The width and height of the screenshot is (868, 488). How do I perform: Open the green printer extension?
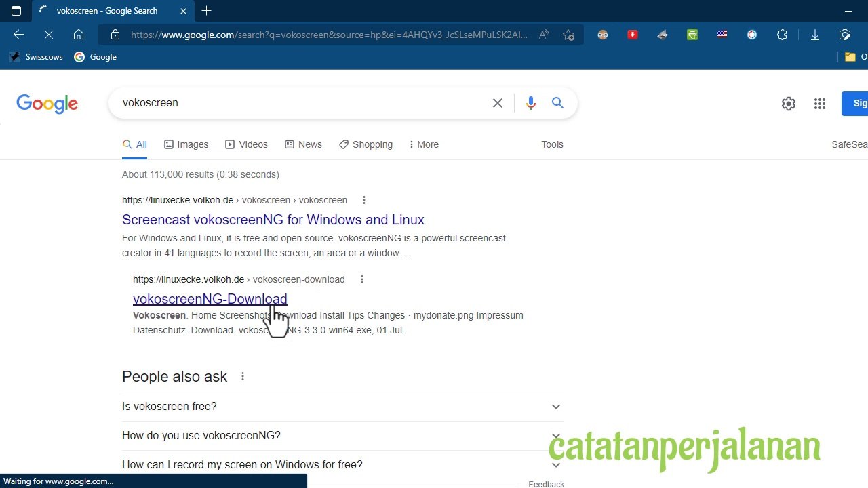pyautogui.click(x=692, y=35)
